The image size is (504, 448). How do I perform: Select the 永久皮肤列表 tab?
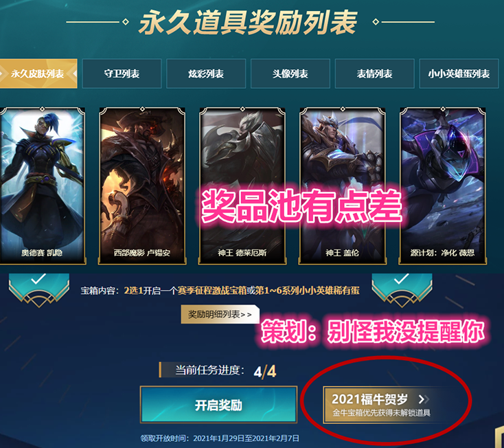[x=38, y=74]
